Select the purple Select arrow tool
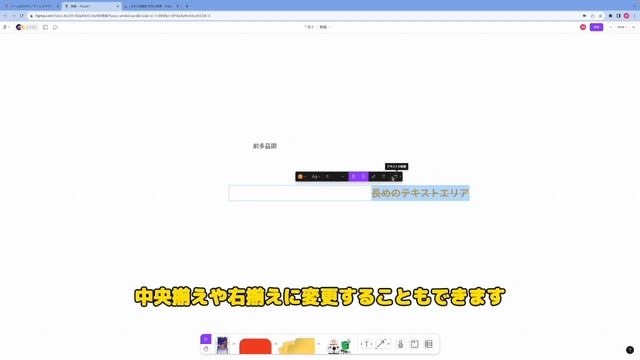The image size is (640, 360). point(206,339)
